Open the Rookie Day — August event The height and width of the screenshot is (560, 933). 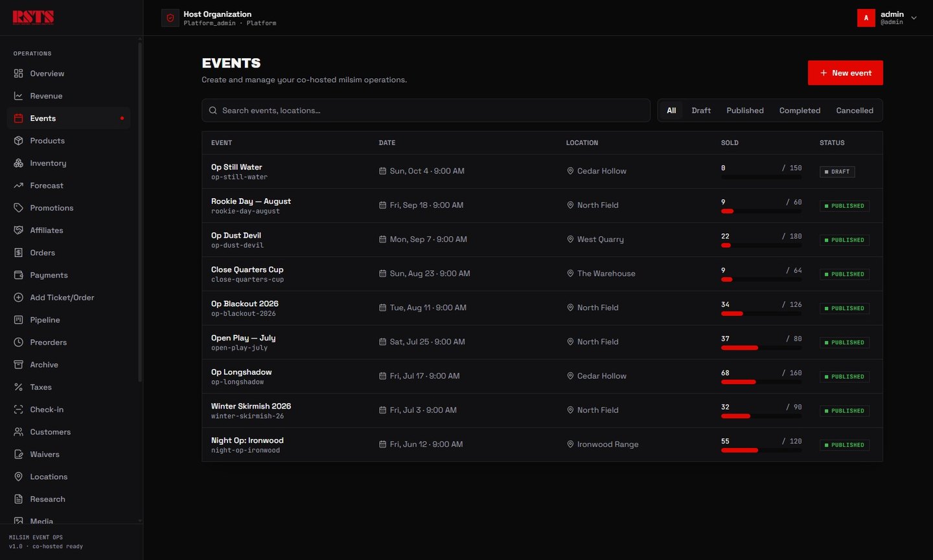tap(251, 201)
